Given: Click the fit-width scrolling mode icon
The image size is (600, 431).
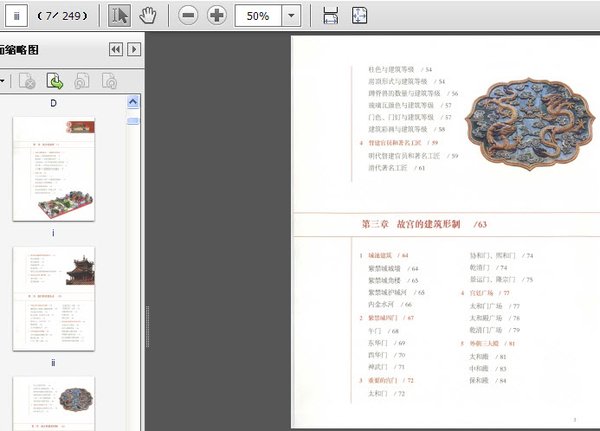Looking at the screenshot, I should tap(331, 16).
